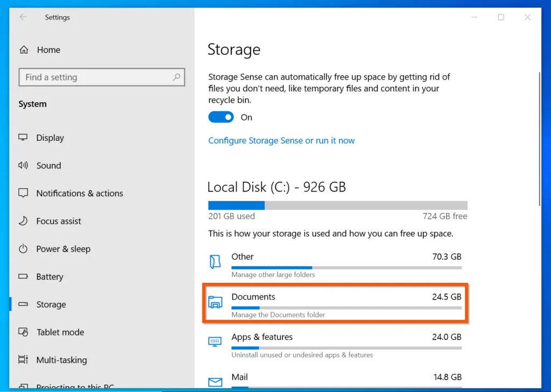Click the Notifications & actions icon
This screenshot has width=551, height=392.
pyautogui.click(x=23, y=193)
